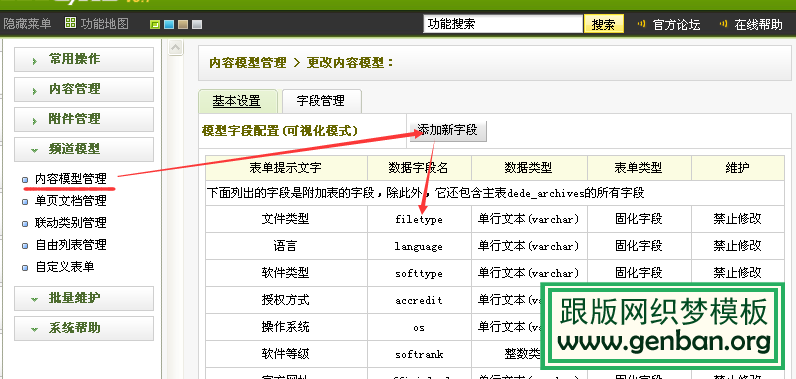Collapse the 系统帮助 menu section

point(84,328)
